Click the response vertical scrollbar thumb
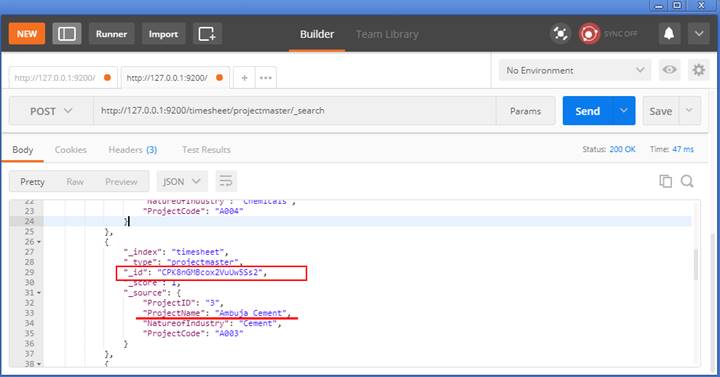 click(x=696, y=264)
